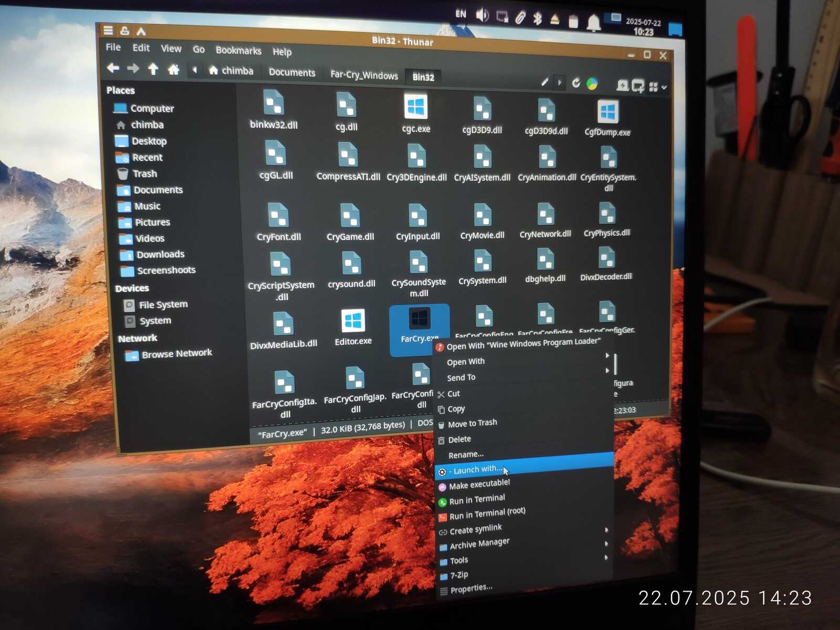Select the crysound.dll file icon

point(351,264)
